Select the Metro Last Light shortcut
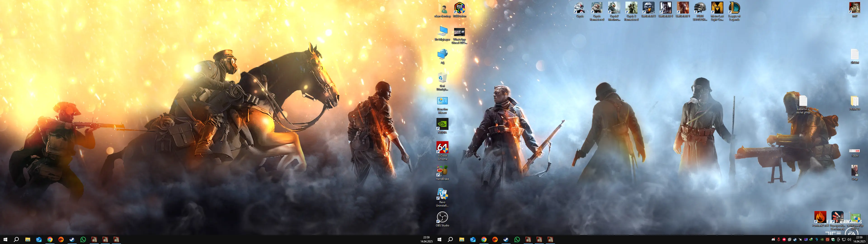 coord(717,11)
